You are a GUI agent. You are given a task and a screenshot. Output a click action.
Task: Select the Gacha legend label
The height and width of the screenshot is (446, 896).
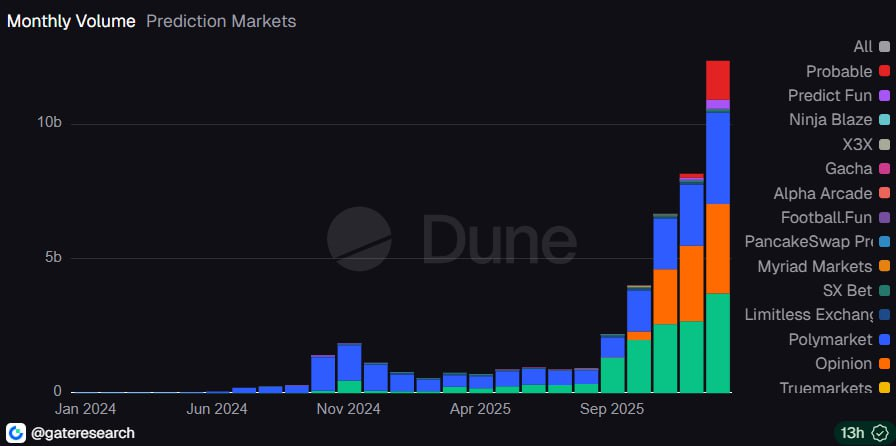849,169
